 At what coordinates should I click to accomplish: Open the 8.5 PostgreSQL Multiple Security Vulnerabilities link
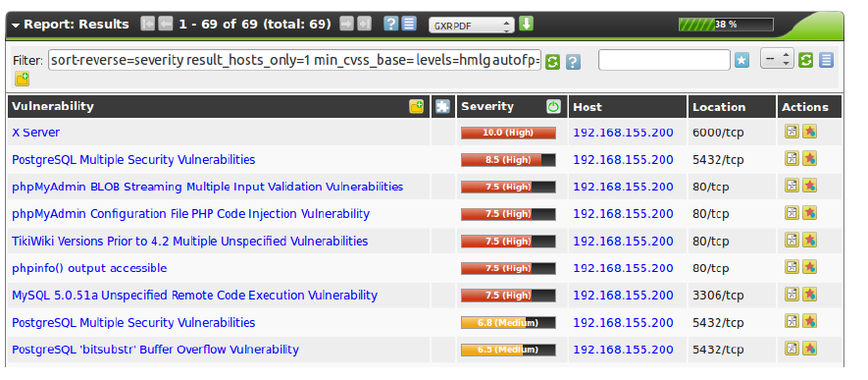click(x=133, y=159)
